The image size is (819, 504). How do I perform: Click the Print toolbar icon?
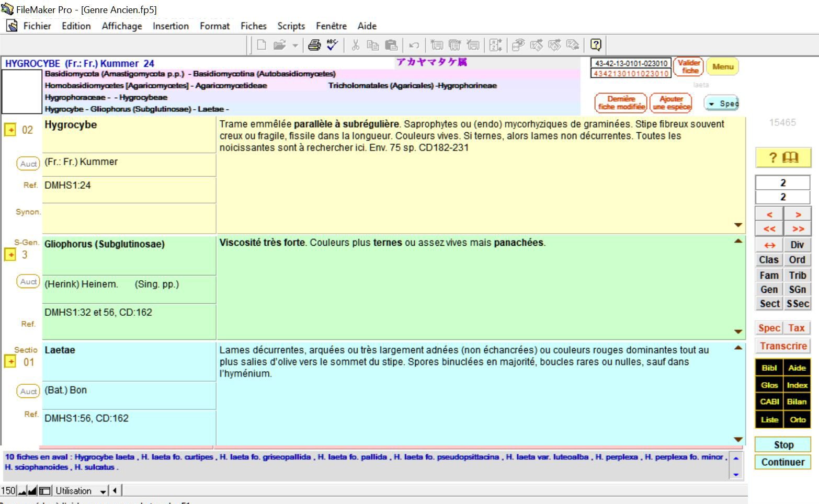click(314, 45)
